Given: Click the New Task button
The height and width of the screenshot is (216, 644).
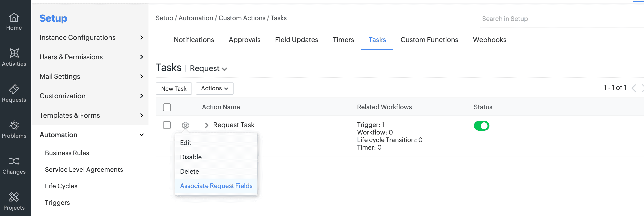Looking at the screenshot, I should tap(174, 89).
